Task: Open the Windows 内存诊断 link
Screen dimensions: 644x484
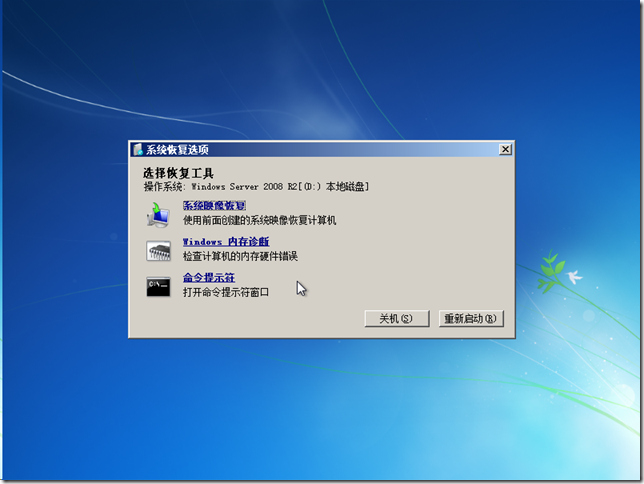Action: click(x=226, y=242)
